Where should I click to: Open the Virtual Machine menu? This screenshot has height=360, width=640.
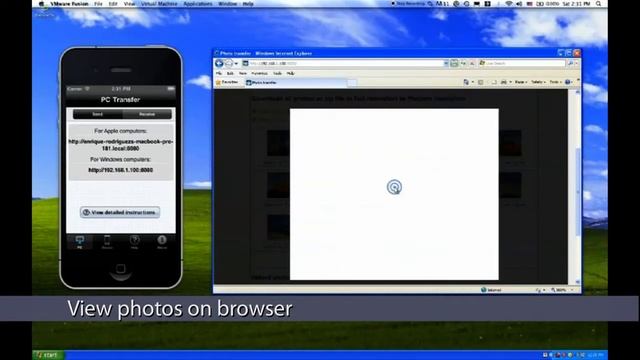(159, 4)
